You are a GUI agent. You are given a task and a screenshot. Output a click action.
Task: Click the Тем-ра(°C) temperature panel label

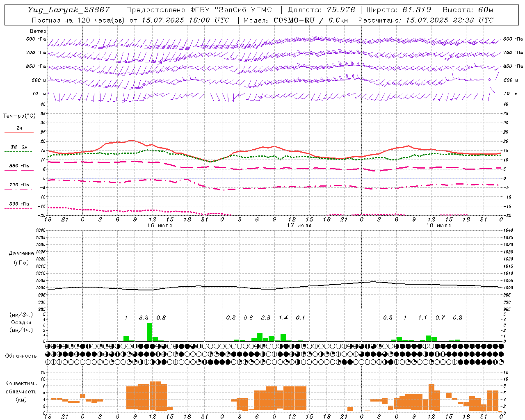(x=19, y=116)
